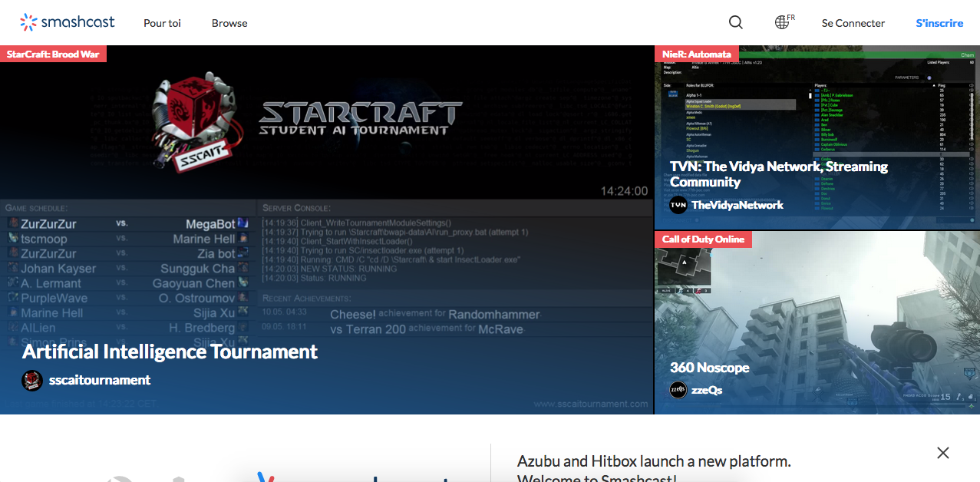Click the S'inscrire button
This screenshot has height=482, width=980.
point(939,23)
